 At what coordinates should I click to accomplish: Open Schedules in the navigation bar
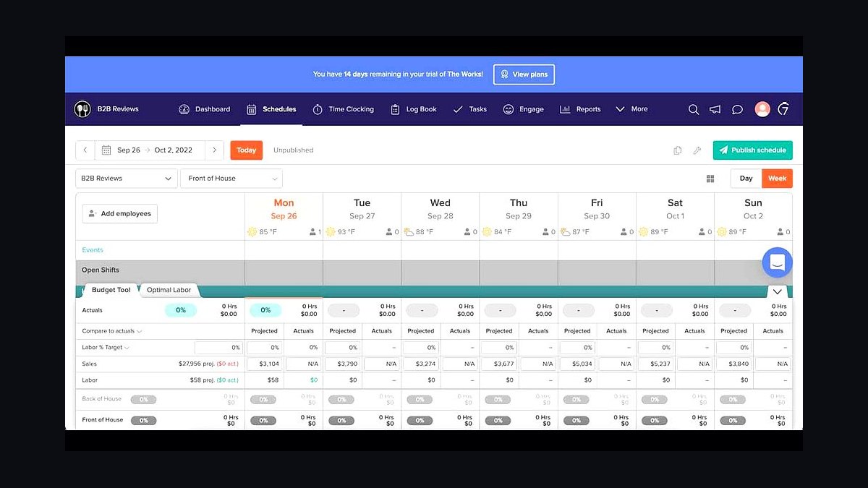click(x=271, y=109)
